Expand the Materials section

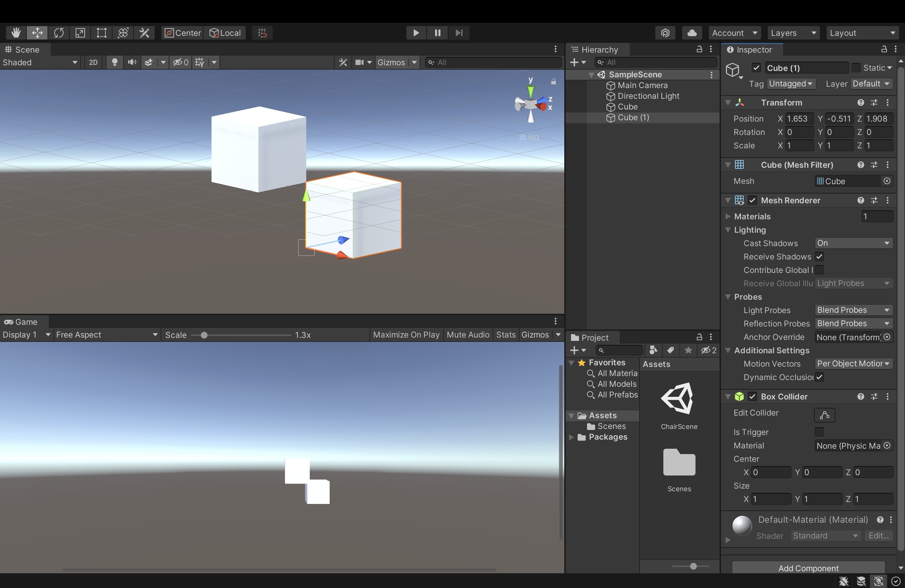pyautogui.click(x=728, y=216)
